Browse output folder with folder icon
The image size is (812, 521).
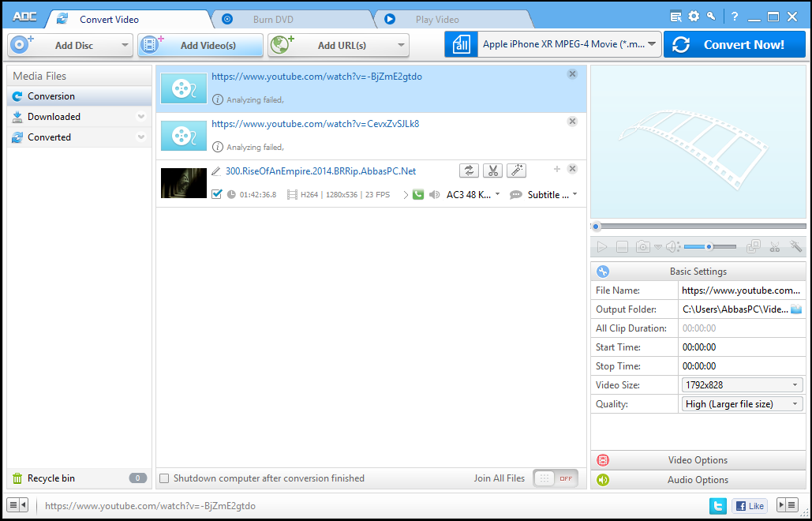click(796, 309)
